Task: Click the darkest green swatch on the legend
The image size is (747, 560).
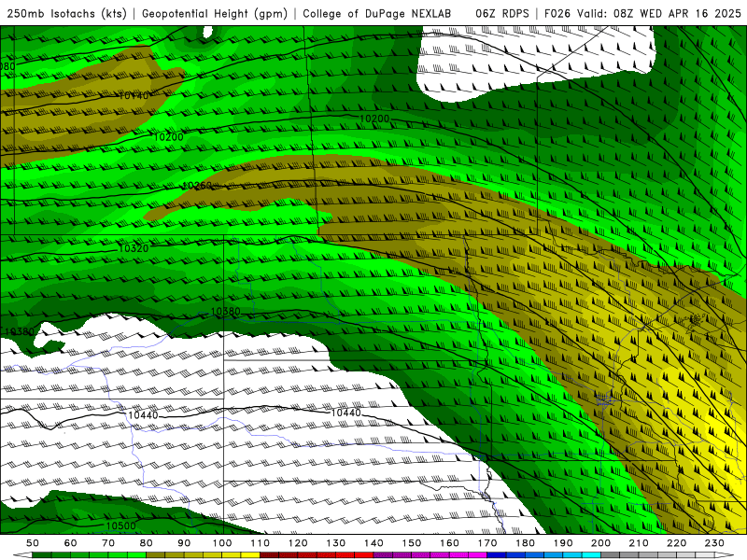Action: click(42, 555)
